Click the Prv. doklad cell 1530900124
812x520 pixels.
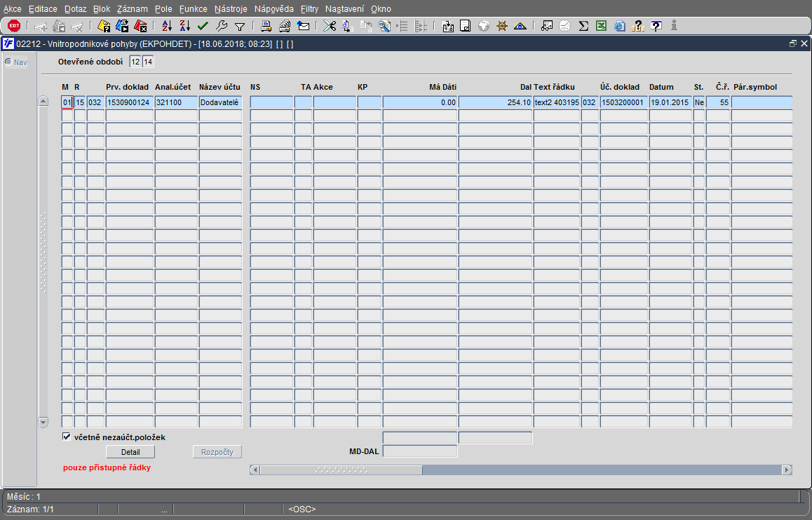click(130, 102)
